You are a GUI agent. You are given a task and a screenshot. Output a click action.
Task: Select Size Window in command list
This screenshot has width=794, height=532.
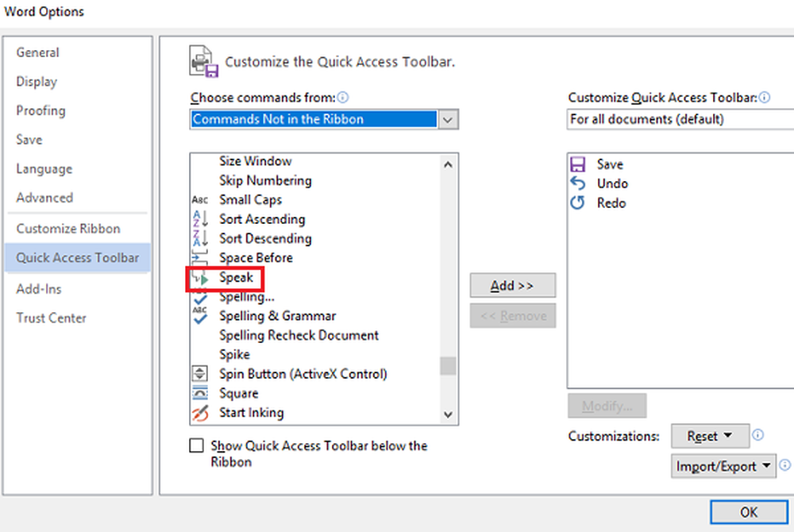(255, 161)
